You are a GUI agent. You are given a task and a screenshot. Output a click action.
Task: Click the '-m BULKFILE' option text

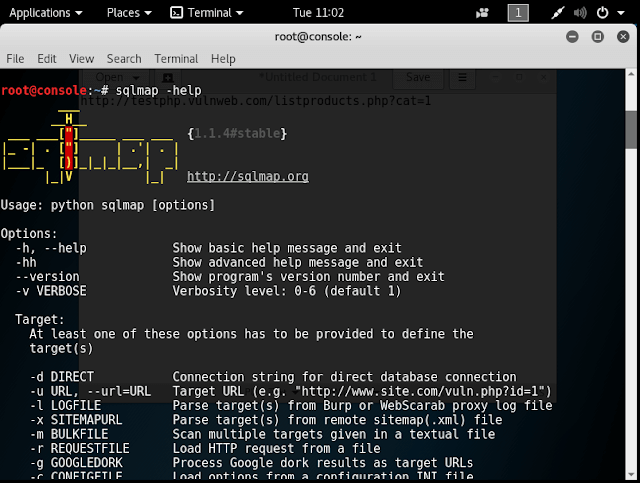click(69, 434)
